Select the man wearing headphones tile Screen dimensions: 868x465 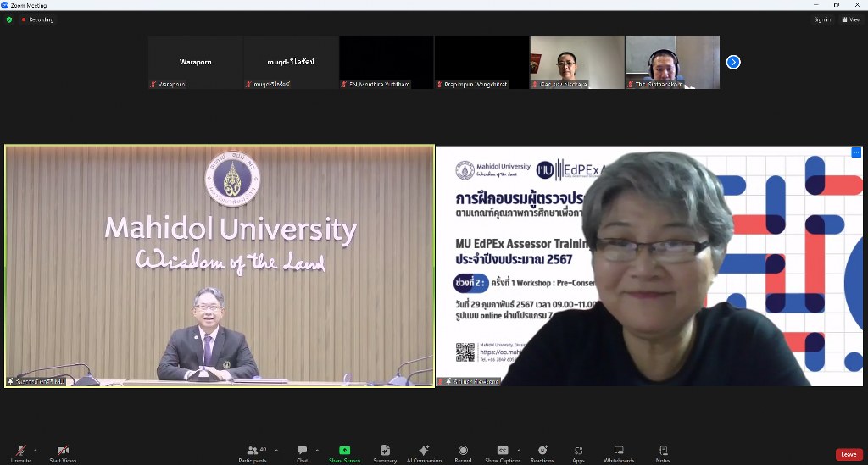pos(672,62)
